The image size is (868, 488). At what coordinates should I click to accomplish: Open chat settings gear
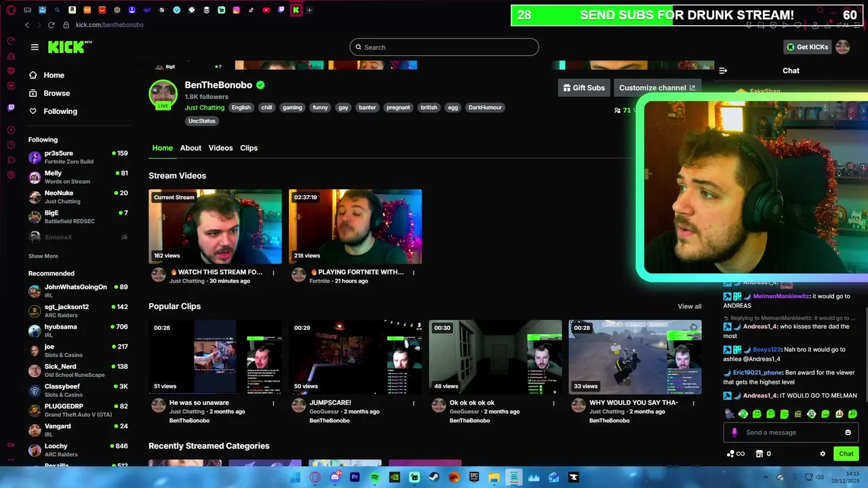[x=823, y=454]
